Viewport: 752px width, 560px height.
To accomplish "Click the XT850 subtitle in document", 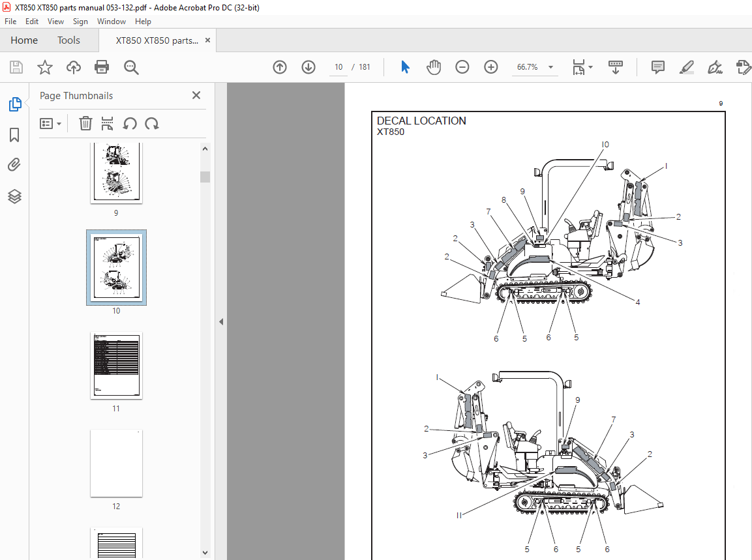I will tap(391, 132).
